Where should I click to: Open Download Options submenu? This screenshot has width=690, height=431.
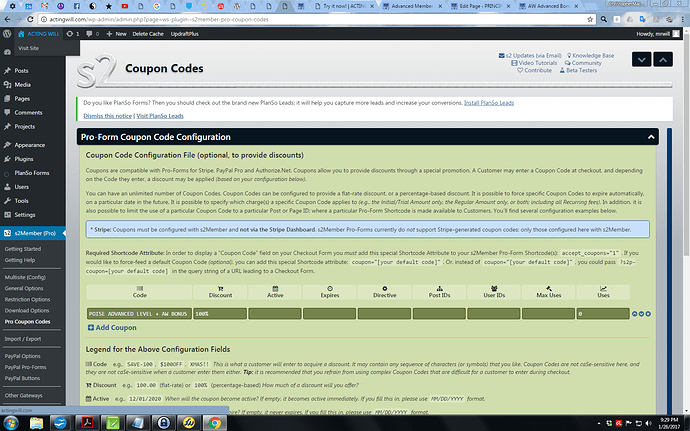[x=27, y=310]
